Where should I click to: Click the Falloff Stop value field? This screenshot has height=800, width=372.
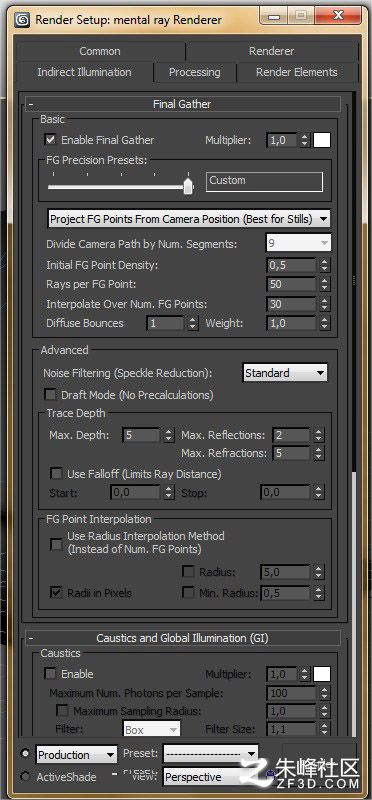(286, 492)
